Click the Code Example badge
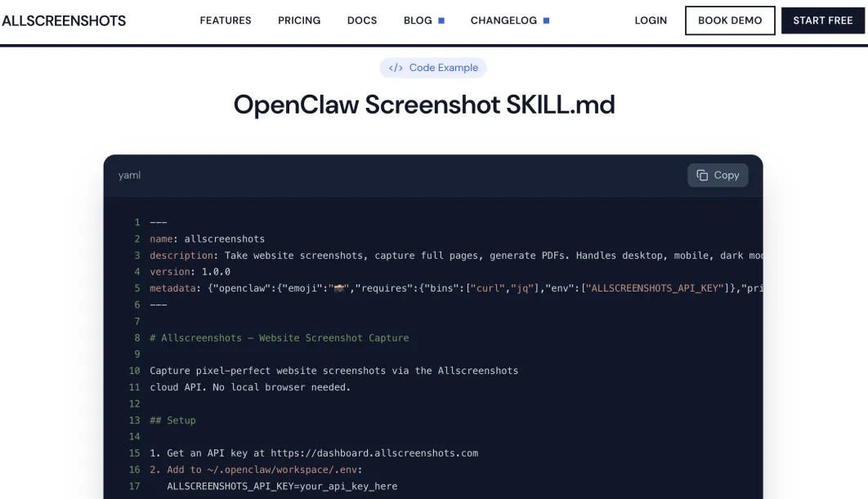Image resolution: width=868 pixels, height=499 pixels. 433,68
